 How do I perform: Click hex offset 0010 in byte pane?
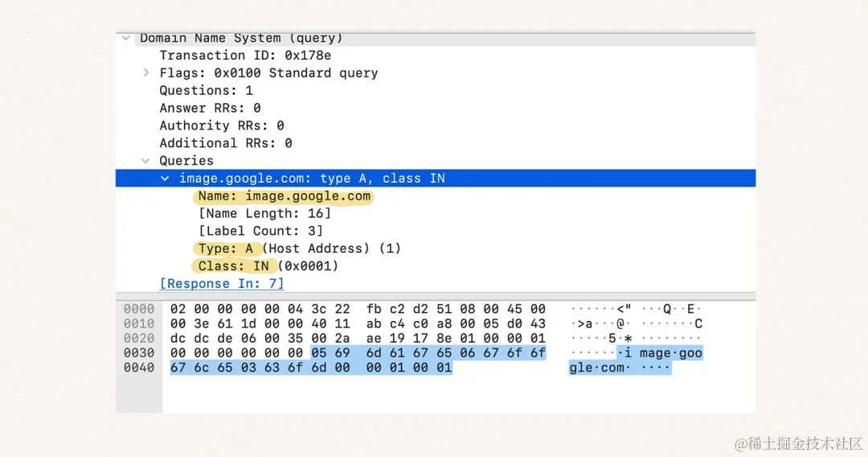138,323
